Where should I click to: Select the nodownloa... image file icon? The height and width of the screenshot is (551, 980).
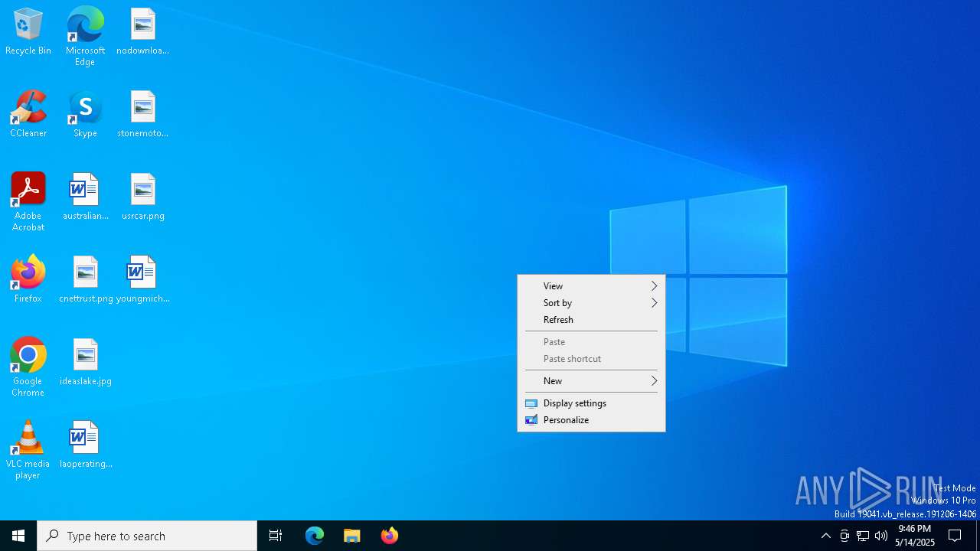(x=142, y=32)
